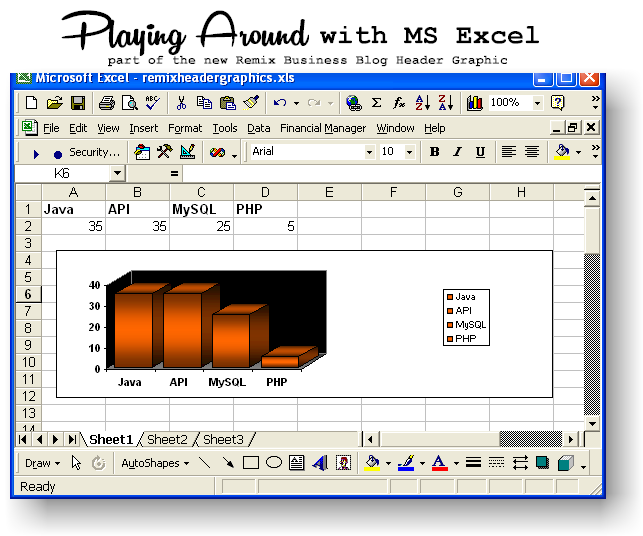The height and width of the screenshot is (536, 643).
Task: Select the Arrow drawing tool
Action: coord(228,463)
